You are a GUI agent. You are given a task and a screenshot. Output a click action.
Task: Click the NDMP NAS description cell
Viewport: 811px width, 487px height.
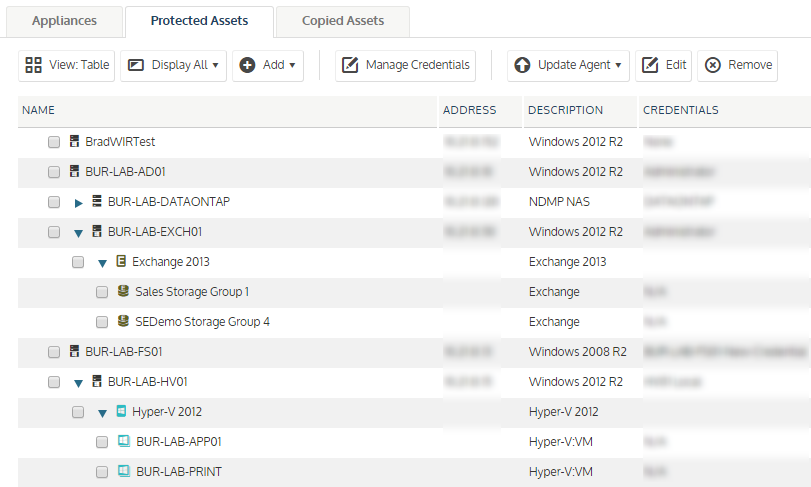coord(559,202)
